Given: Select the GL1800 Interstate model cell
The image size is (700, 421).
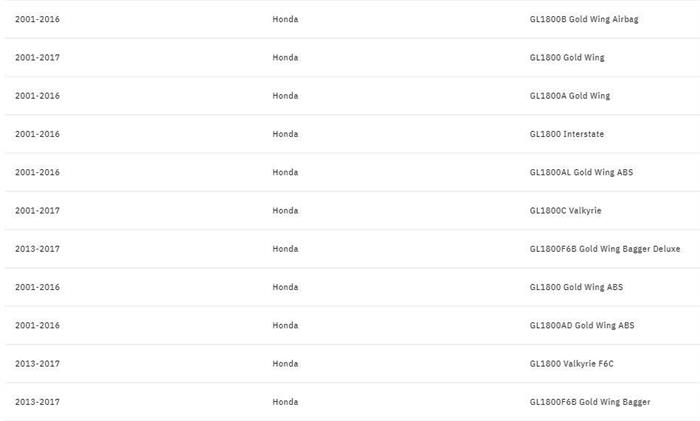Looking at the screenshot, I should [x=566, y=134].
